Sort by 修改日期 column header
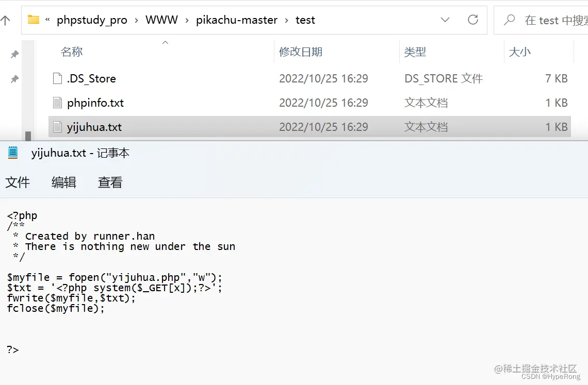 click(301, 52)
